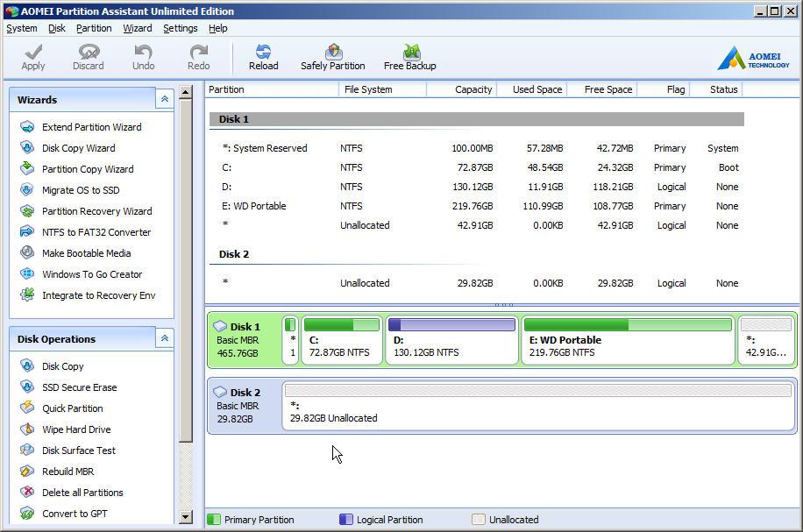Viewport: 803px width, 532px height.
Task: Reload disks with the Reload icon
Action: pos(263,51)
